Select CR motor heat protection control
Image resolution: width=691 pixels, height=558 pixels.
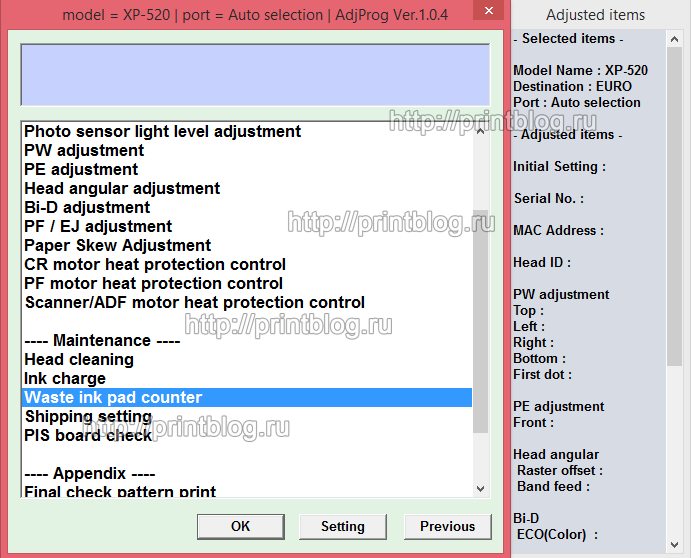coord(247,264)
